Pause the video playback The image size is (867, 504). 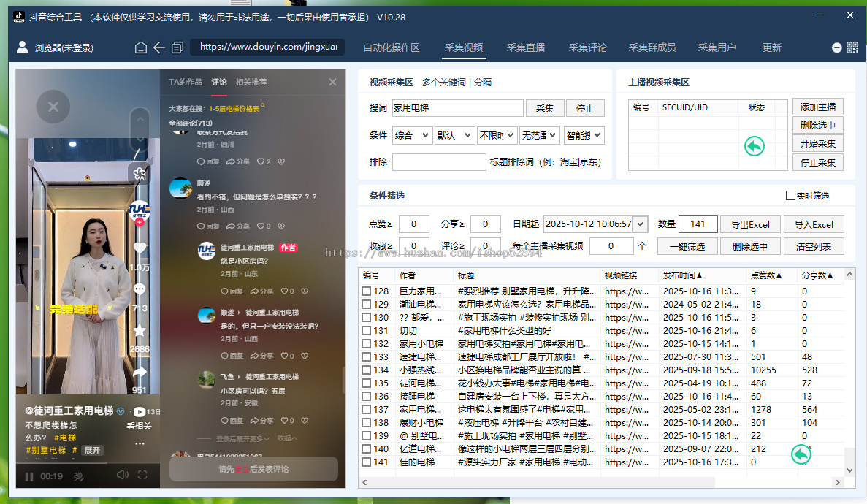(x=28, y=476)
